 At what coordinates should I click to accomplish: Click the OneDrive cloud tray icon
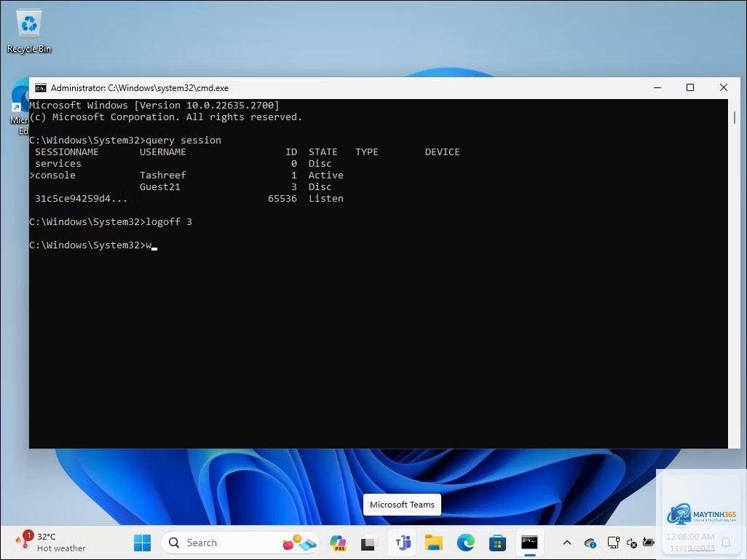pyautogui.click(x=590, y=543)
